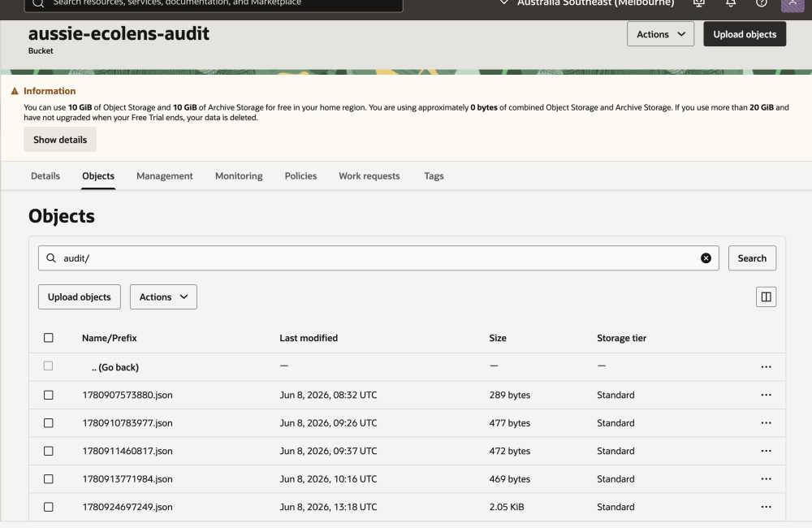
Task: Open row actions menu for Go back row
Action: click(x=766, y=367)
